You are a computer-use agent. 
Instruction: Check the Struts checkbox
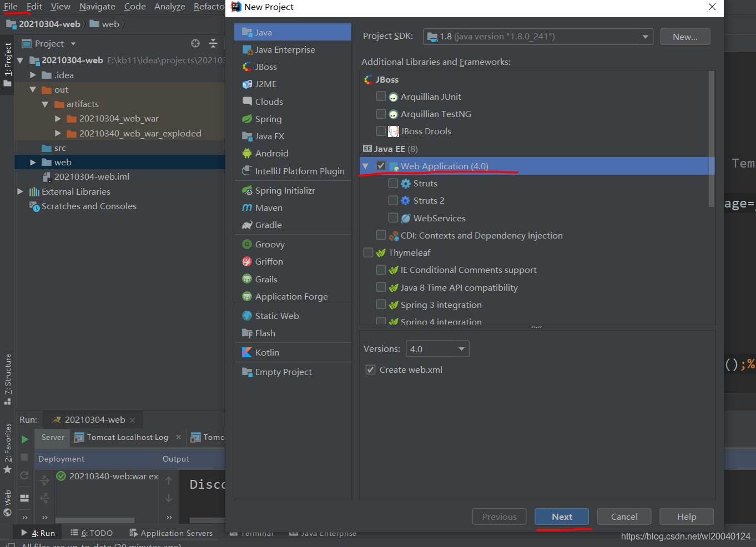393,183
